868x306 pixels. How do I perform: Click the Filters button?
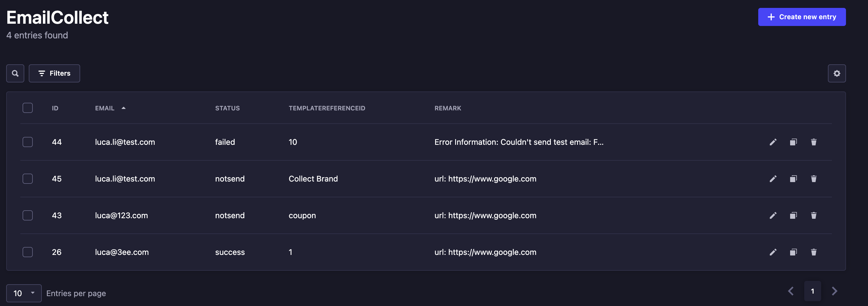[x=54, y=73]
